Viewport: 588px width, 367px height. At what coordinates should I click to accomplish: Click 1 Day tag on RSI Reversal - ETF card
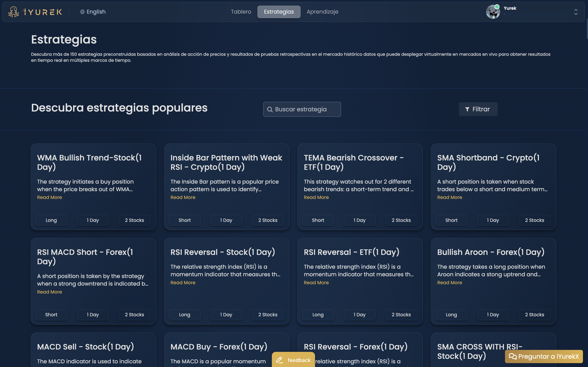click(x=360, y=315)
